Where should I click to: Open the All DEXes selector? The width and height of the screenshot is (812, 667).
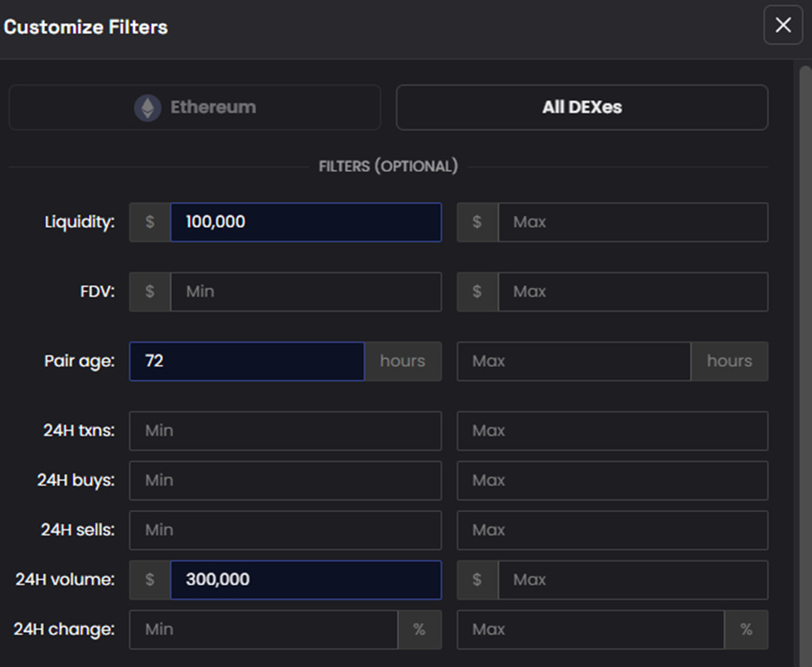582,107
